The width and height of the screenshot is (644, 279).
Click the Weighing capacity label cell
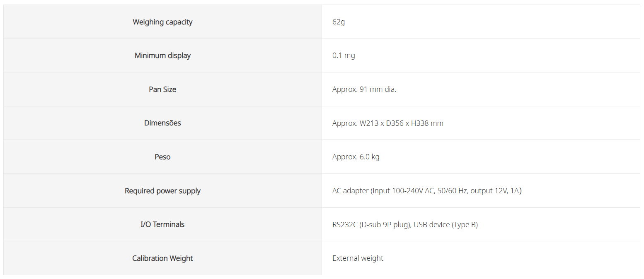[x=162, y=22]
